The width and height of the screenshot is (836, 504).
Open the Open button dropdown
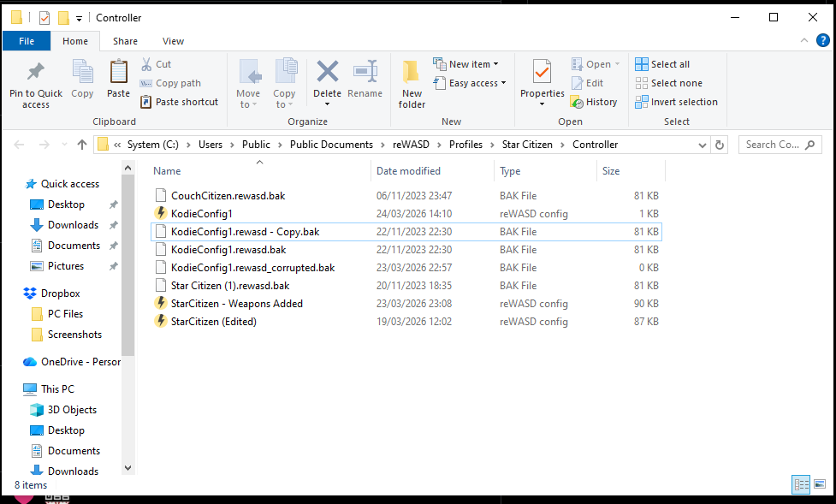click(618, 64)
